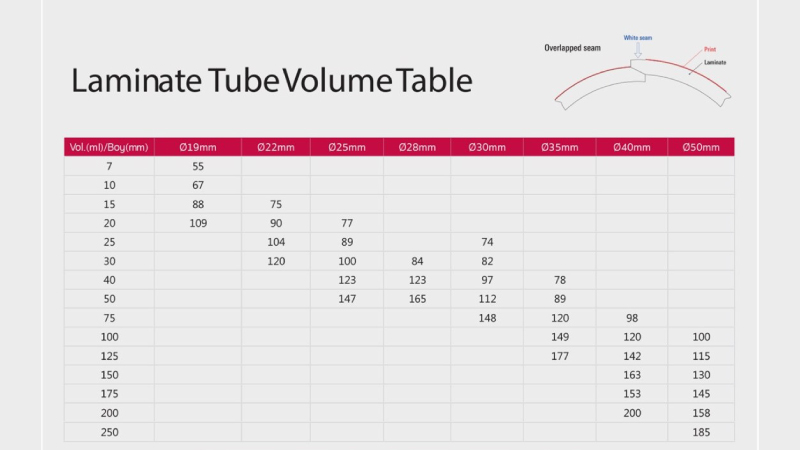Select the Ø50mm column header
Image resolution: width=800 pixels, height=450 pixels.
(x=701, y=147)
